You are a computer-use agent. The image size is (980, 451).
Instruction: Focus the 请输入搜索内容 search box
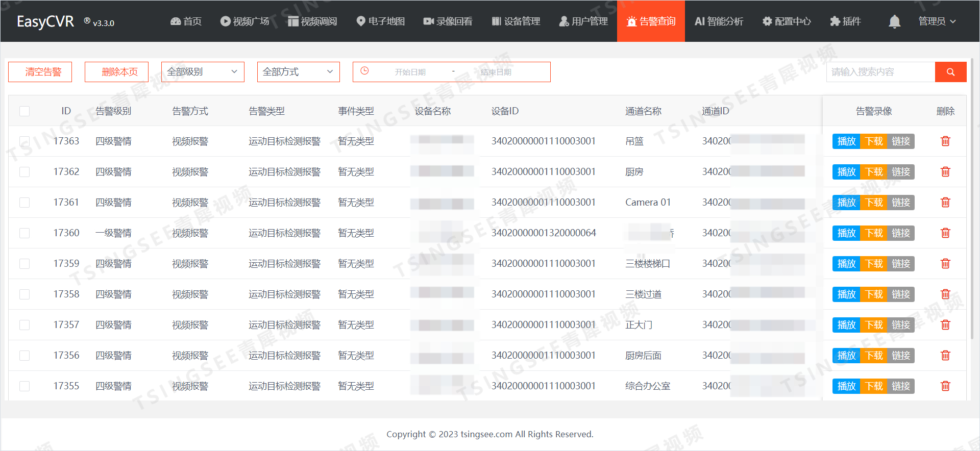880,72
